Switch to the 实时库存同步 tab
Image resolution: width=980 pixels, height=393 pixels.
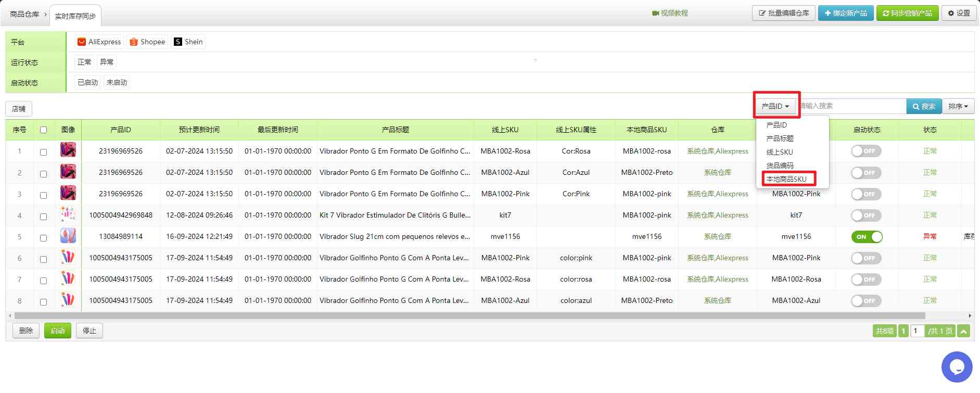click(x=75, y=16)
